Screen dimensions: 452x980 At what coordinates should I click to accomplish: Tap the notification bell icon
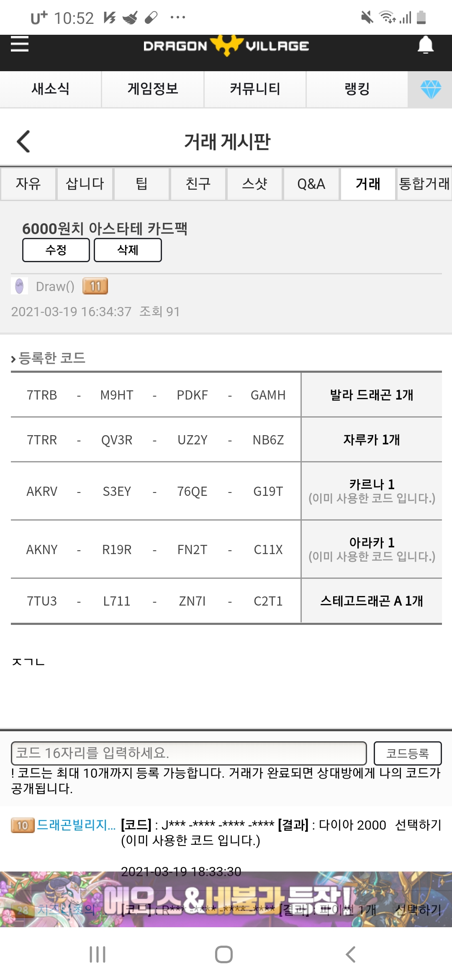pyautogui.click(x=425, y=45)
